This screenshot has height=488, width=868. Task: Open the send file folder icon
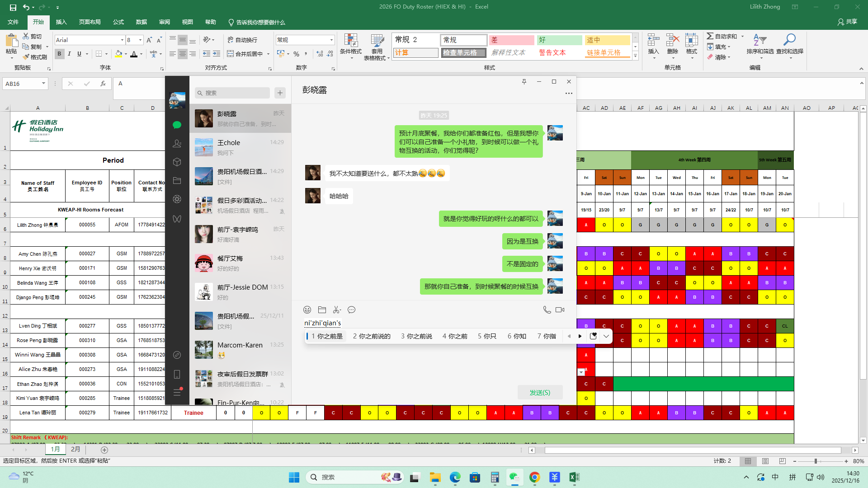[x=322, y=310]
